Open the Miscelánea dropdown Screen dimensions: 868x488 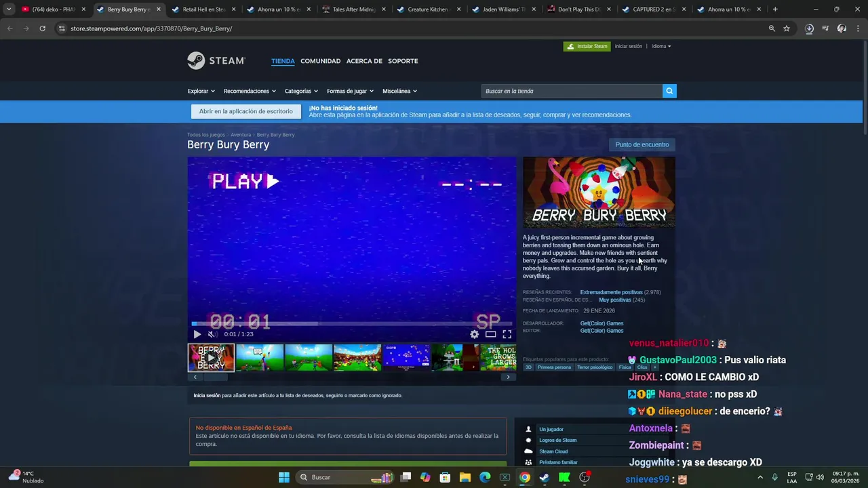pos(399,91)
